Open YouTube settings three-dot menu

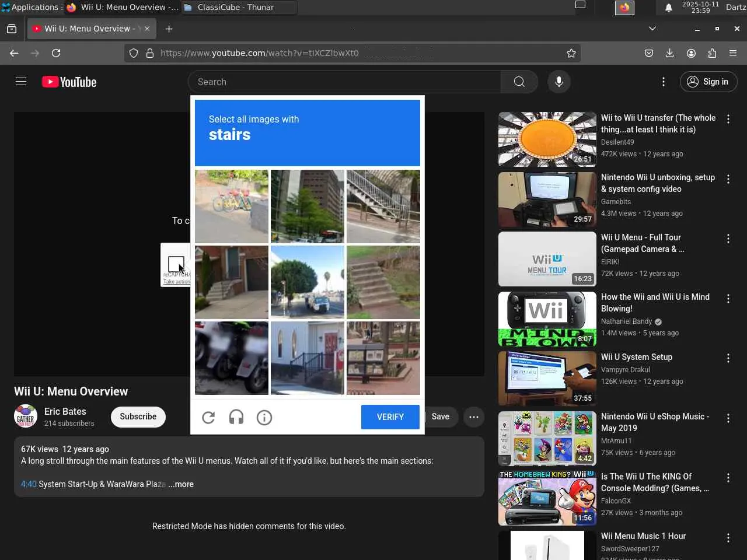664,82
